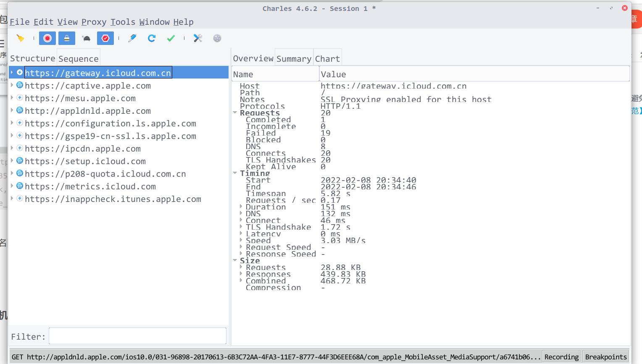
Task: Toggle throttling turtle icon
Action: click(87, 38)
